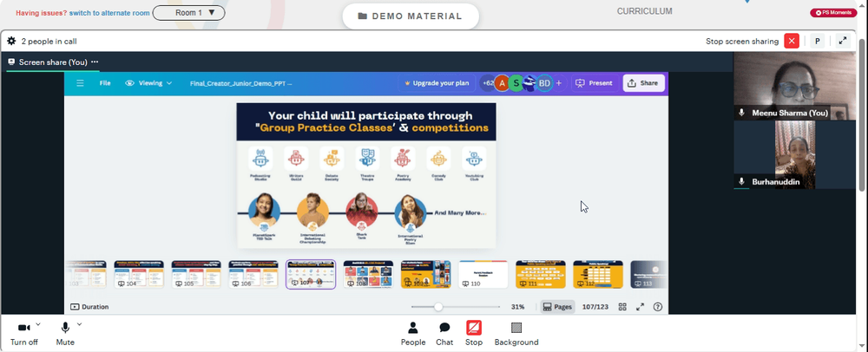Click Upgrade your plan button
868x352 pixels.
[x=437, y=83]
